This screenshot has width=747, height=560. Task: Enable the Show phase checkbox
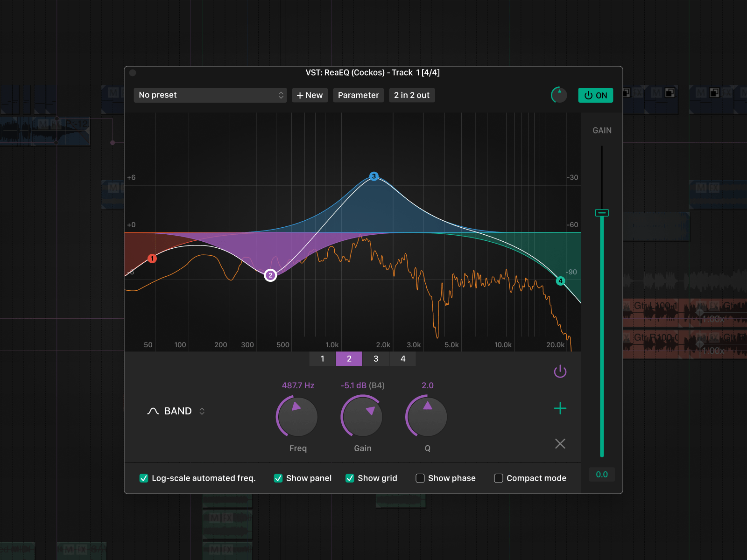coord(420,478)
